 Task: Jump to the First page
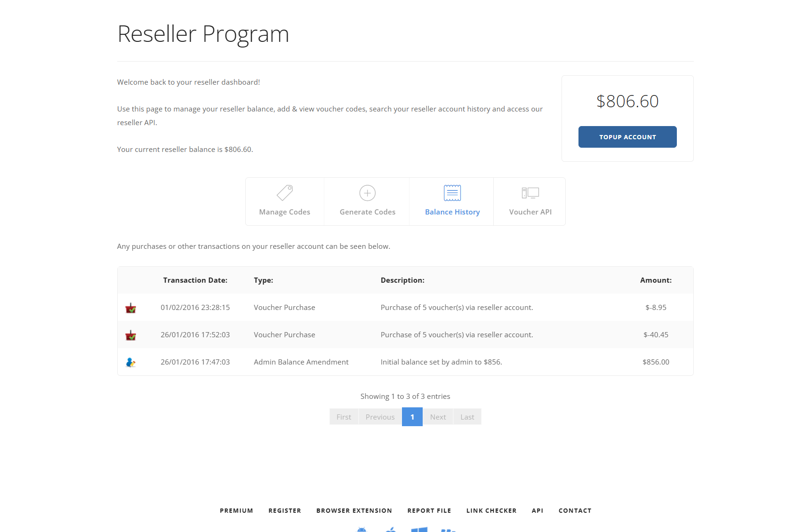pos(344,417)
